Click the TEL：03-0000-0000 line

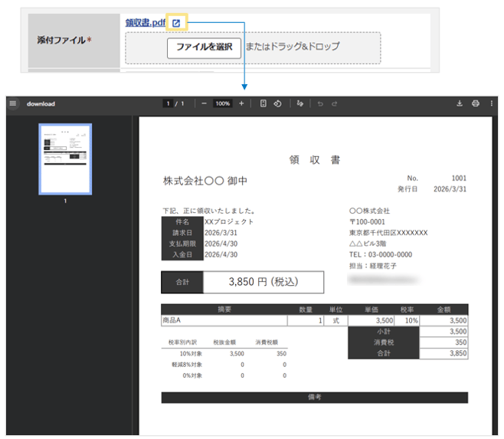[381, 254]
